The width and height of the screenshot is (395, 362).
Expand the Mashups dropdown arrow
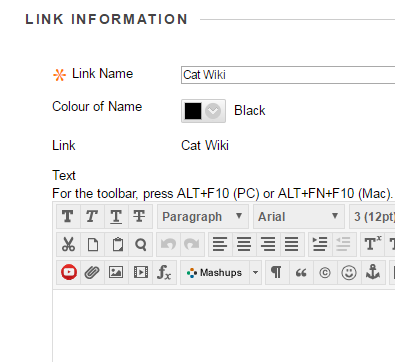coord(255,272)
